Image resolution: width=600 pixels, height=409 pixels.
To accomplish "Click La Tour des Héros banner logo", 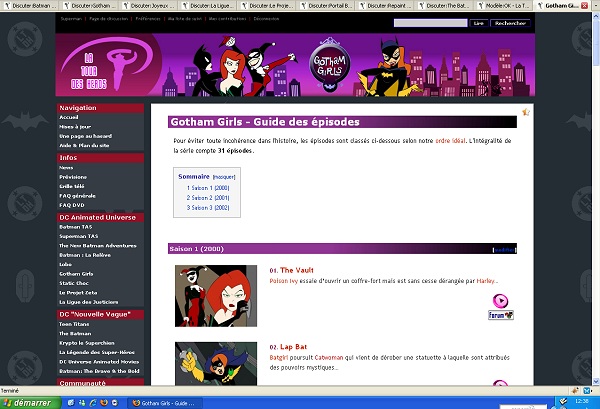I will click(108, 65).
